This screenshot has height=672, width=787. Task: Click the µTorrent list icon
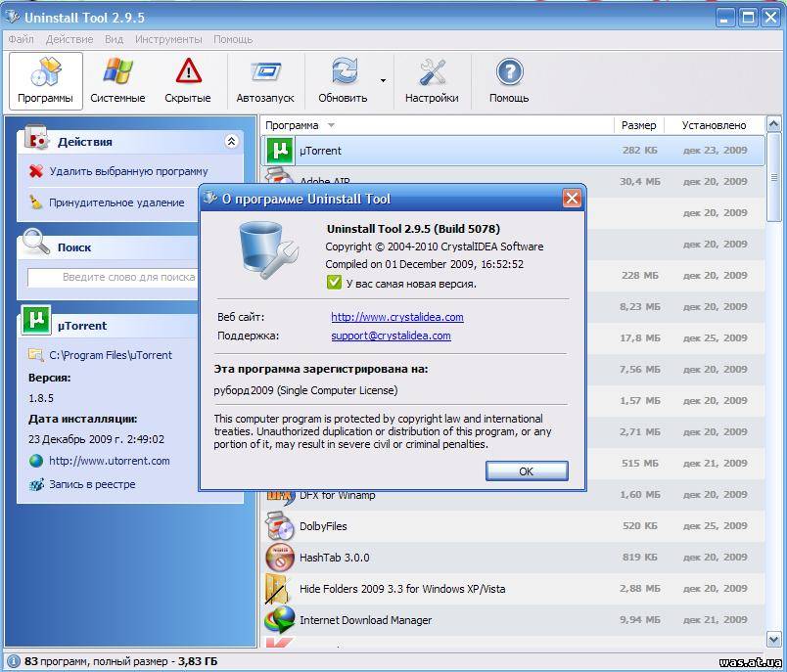pyautogui.click(x=280, y=150)
